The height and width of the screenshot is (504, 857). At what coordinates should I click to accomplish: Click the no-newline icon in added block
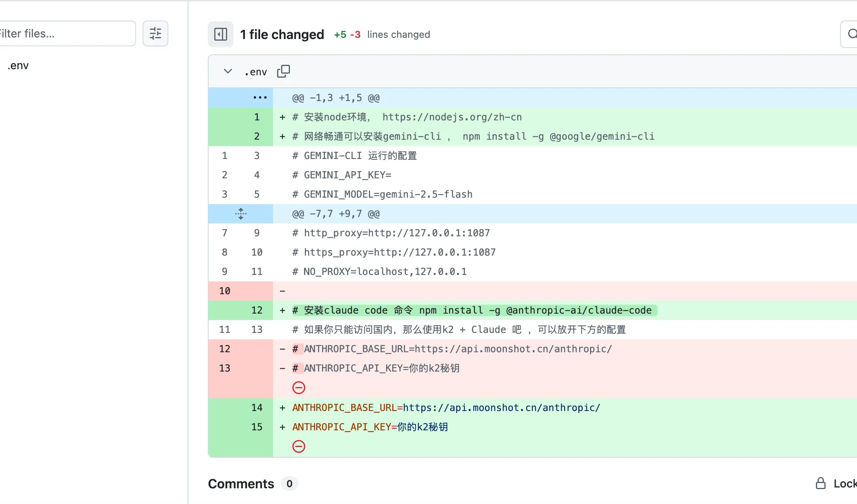tap(299, 446)
